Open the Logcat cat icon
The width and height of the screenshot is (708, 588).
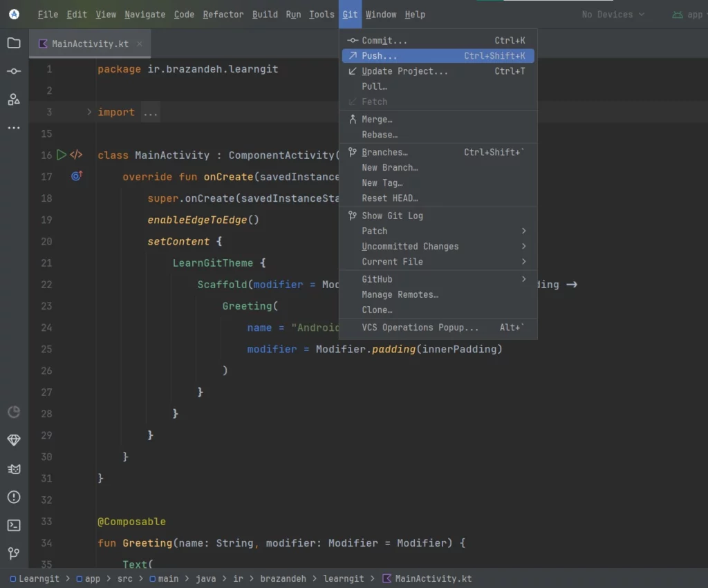pos(14,469)
